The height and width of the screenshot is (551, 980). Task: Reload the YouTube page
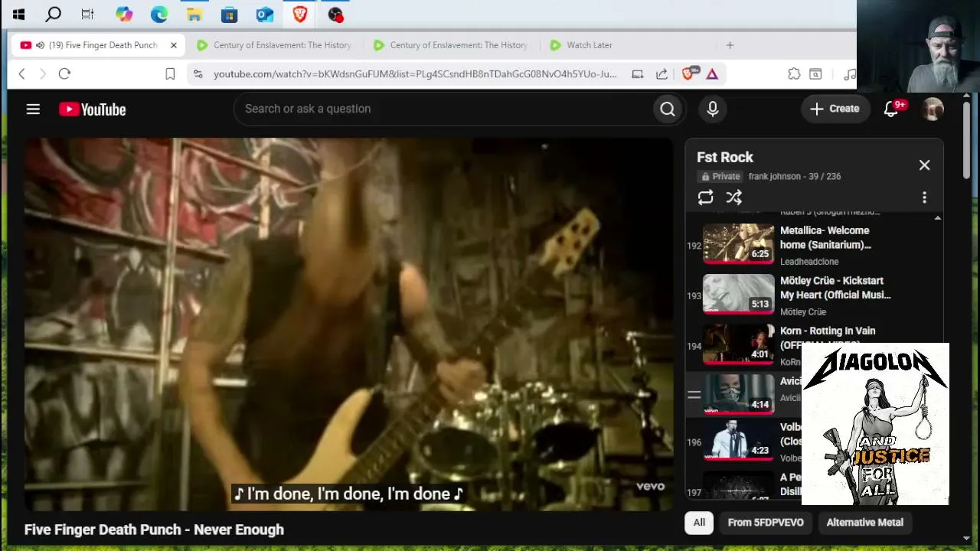64,73
